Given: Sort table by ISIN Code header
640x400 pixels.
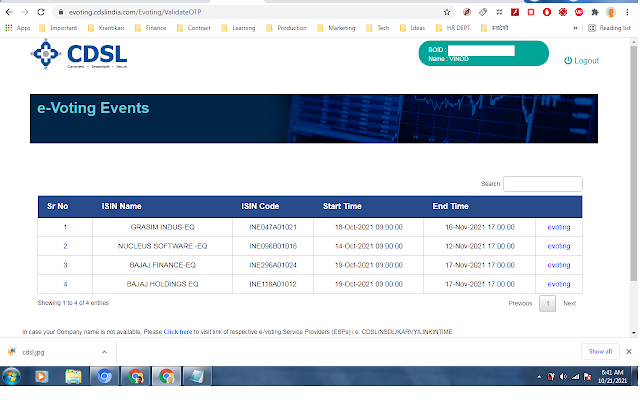Looking at the screenshot, I should click(x=260, y=206).
